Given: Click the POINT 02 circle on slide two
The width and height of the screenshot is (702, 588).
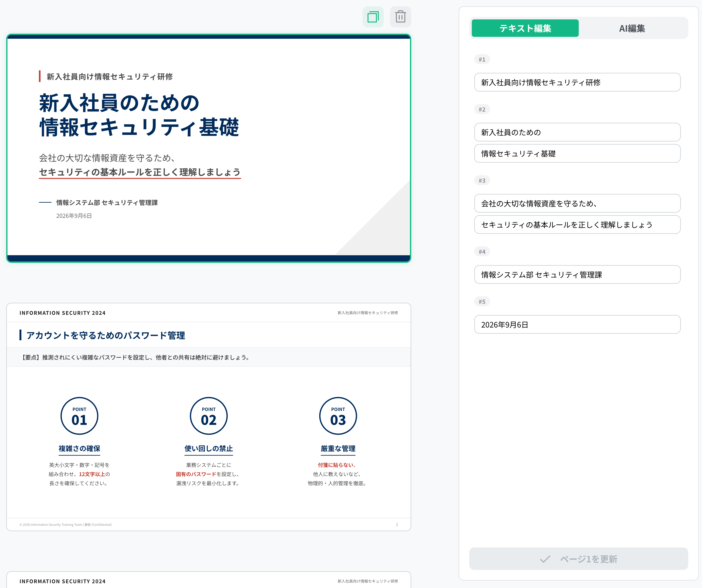Looking at the screenshot, I should (209, 416).
